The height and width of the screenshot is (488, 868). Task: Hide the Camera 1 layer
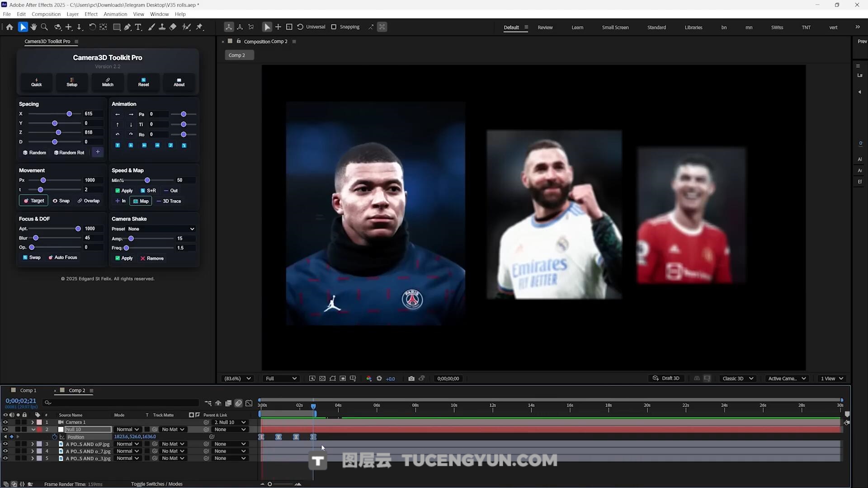click(x=5, y=422)
